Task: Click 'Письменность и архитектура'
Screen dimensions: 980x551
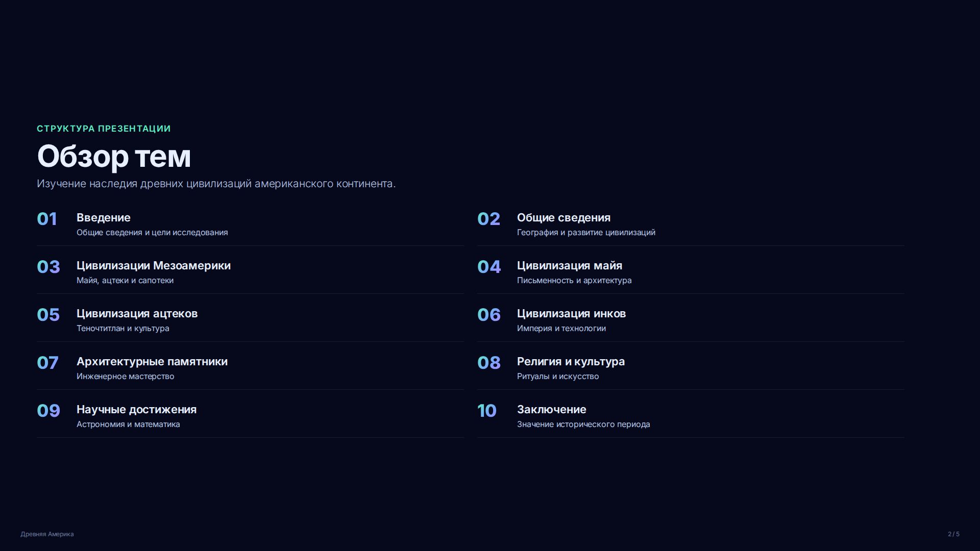Action: [574, 281]
